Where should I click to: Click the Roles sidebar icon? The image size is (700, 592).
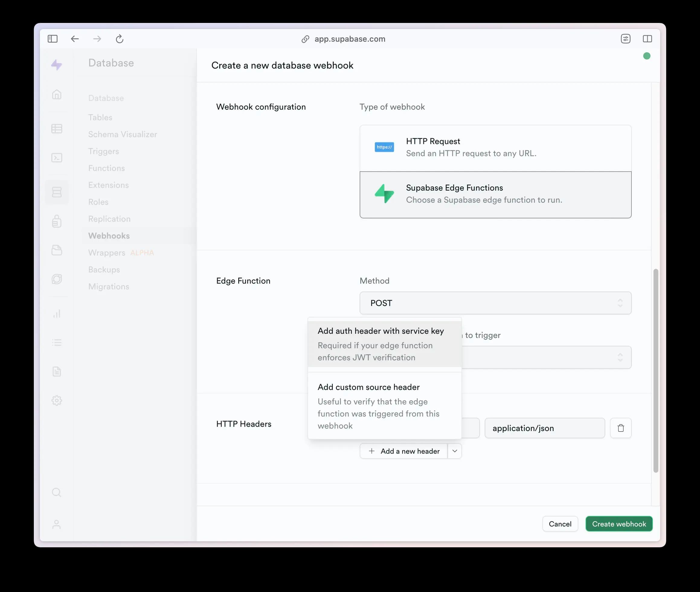tap(98, 201)
